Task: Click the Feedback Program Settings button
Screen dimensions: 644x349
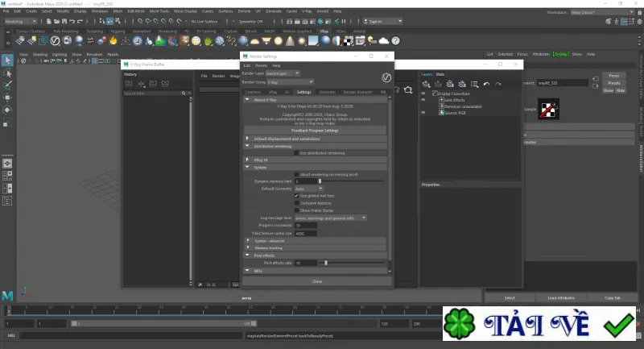Action: pyautogui.click(x=315, y=131)
